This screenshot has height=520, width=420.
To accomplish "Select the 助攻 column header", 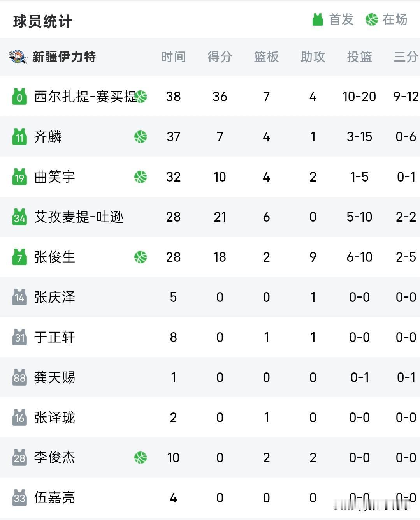I will tap(313, 57).
